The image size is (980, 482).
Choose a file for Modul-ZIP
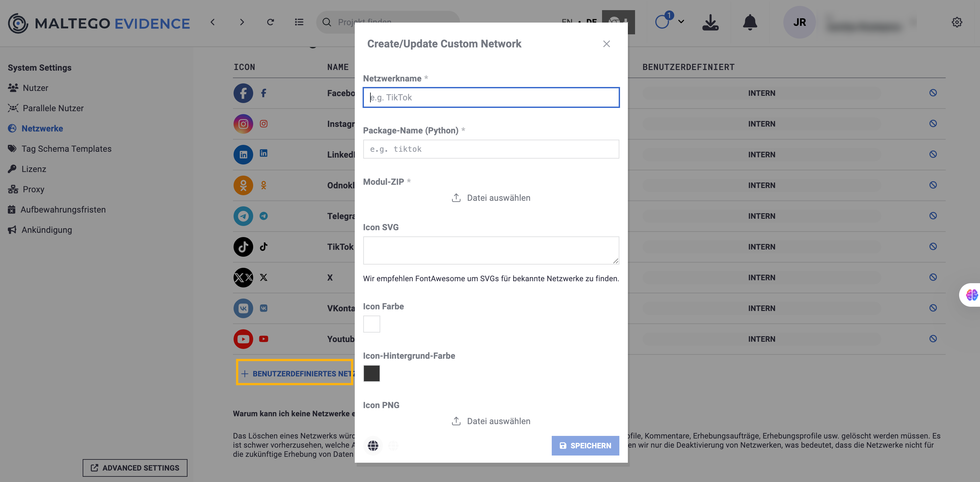tap(491, 198)
